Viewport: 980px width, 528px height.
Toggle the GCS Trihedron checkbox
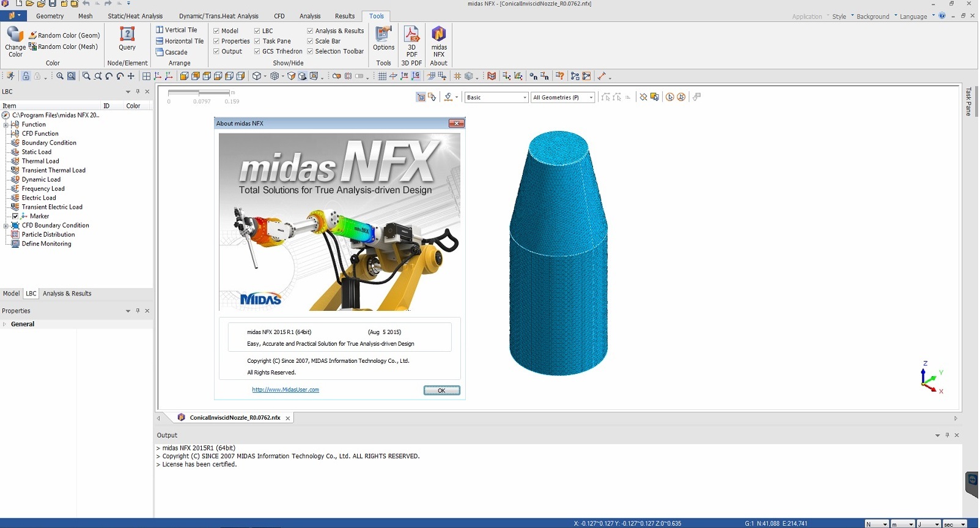[x=257, y=51]
